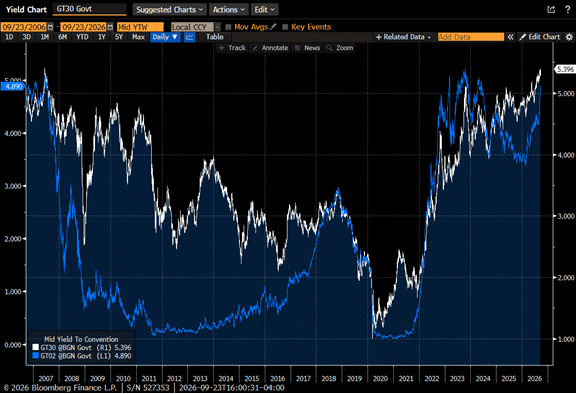This screenshot has height=394, width=577.
Task: Select the 6M range tab
Action: (x=63, y=37)
